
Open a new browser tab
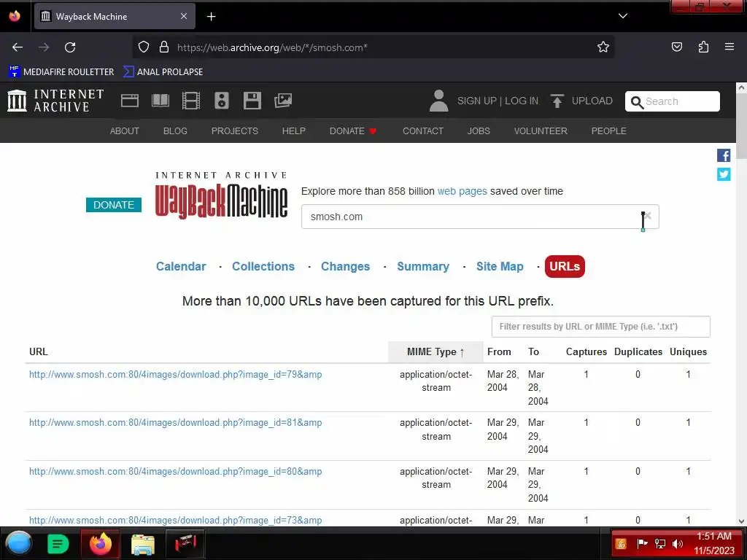(x=211, y=17)
